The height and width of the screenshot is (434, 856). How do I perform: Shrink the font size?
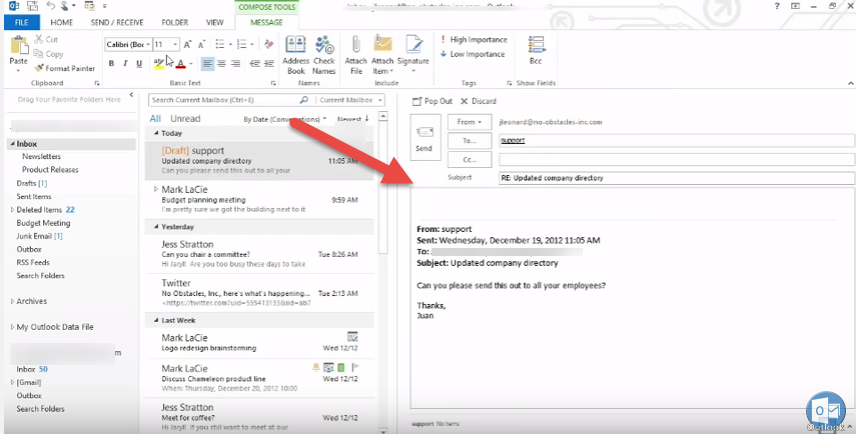(201, 44)
